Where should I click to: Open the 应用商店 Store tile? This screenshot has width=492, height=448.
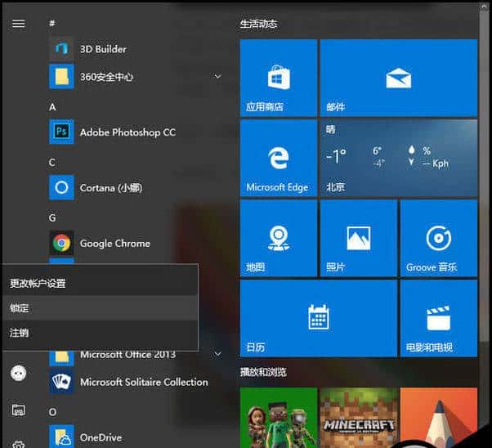[x=278, y=78]
